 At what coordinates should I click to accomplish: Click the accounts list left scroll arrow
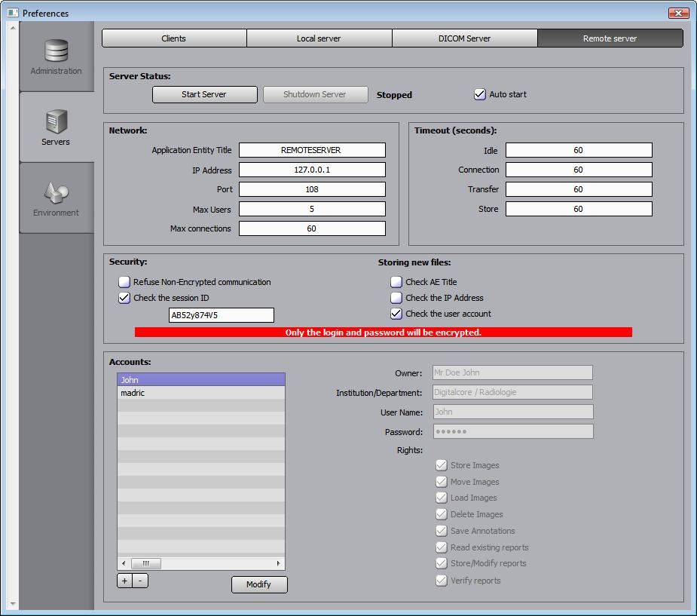pyautogui.click(x=124, y=563)
